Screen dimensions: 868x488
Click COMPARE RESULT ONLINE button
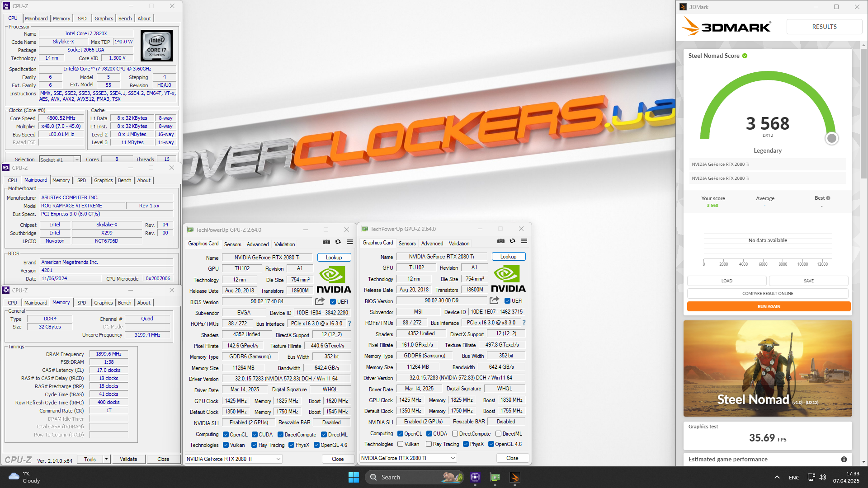coord(768,294)
